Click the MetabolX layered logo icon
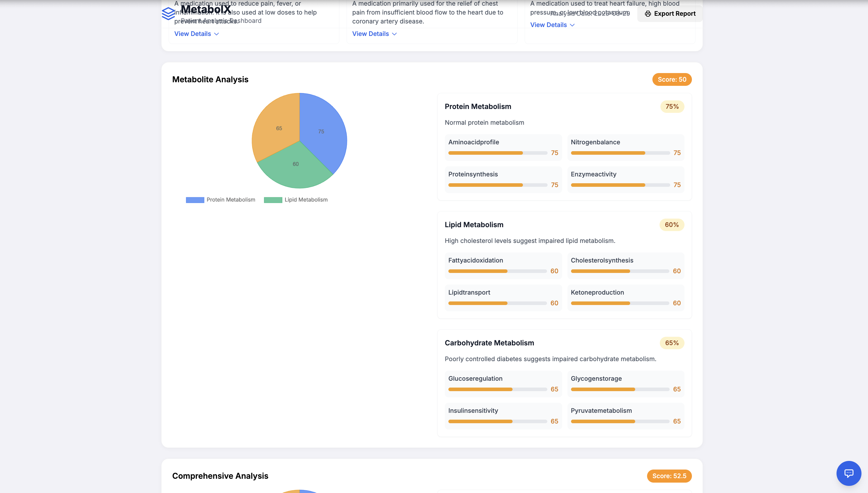 (168, 14)
